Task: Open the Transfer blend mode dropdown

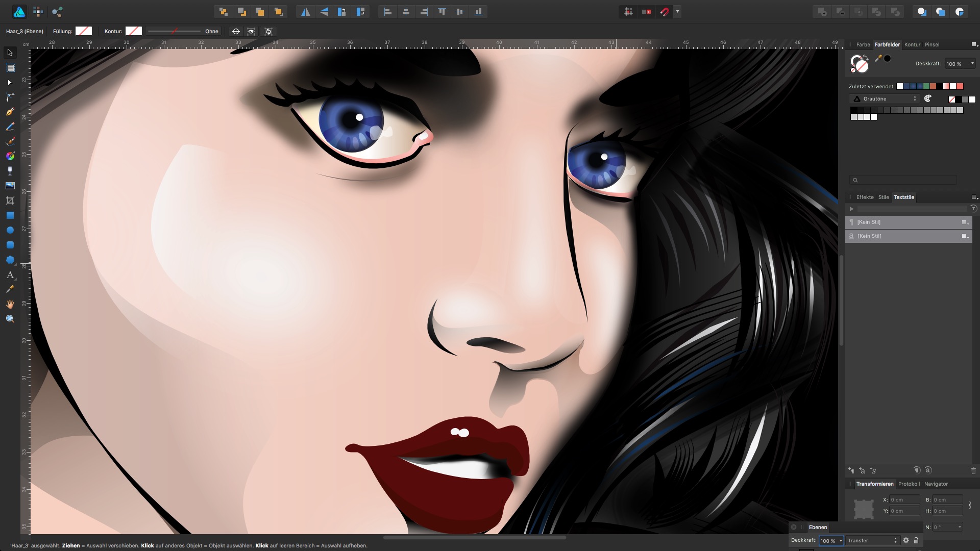Action: pos(873,540)
